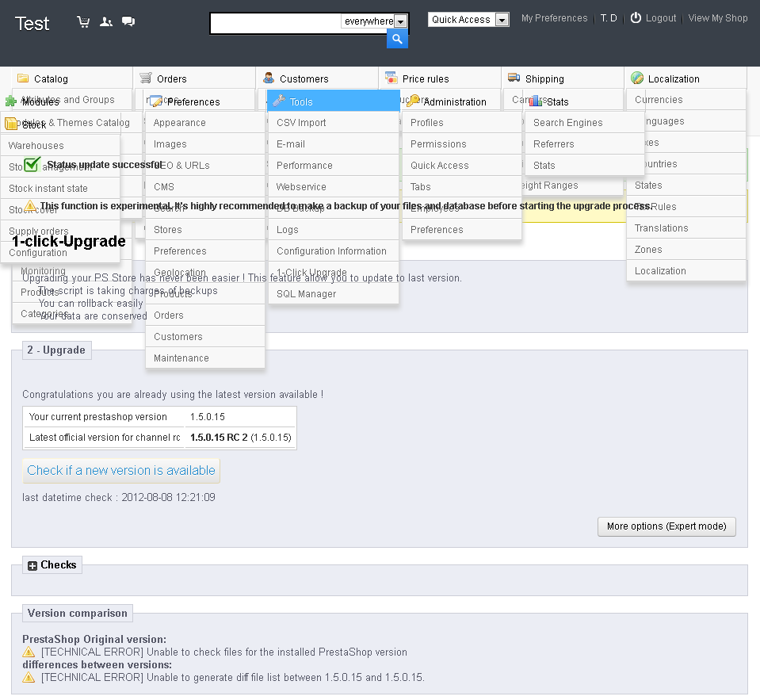Screen dimensions: 760x700
Task: Select Appearance in Preferences menu
Action: (x=205, y=123)
